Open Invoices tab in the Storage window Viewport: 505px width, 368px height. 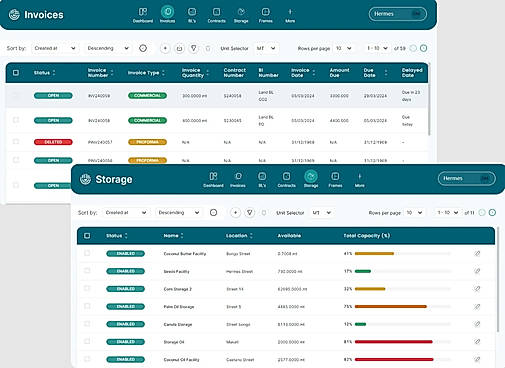click(x=238, y=180)
